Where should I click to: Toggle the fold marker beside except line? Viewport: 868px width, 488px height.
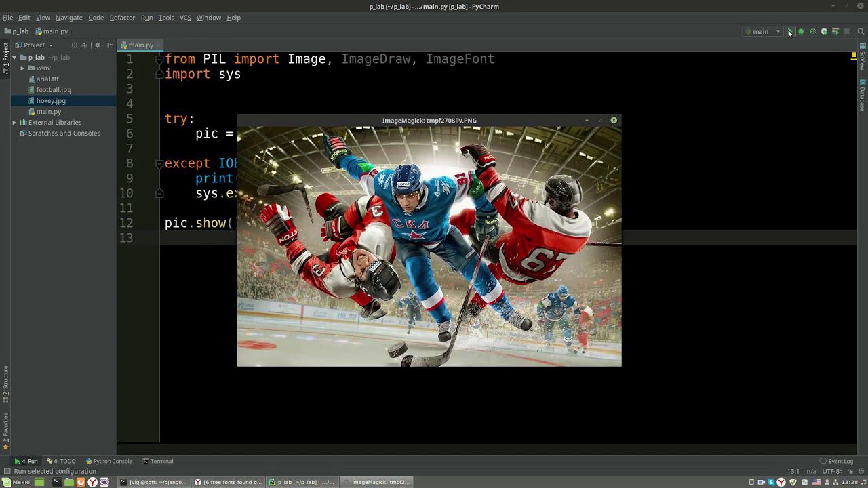tap(159, 164)
